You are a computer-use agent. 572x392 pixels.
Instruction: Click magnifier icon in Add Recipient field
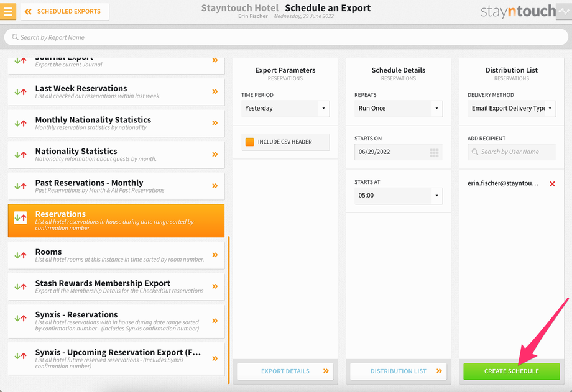pyautogui.click(x=474, y=152)
